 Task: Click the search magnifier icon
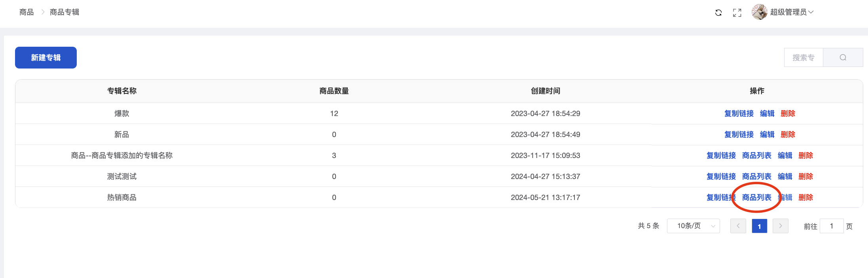[843, 58]
